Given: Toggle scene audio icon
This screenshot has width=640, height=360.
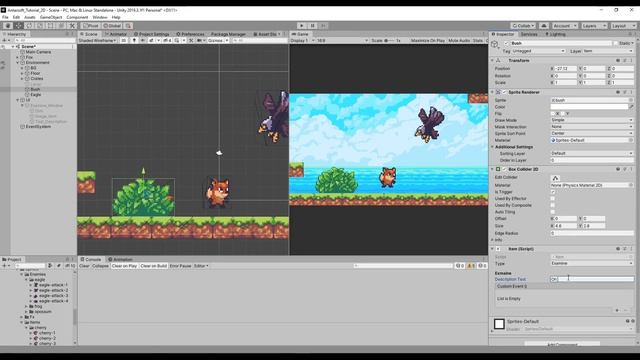Looking at the screenshot, I should 142,40.
